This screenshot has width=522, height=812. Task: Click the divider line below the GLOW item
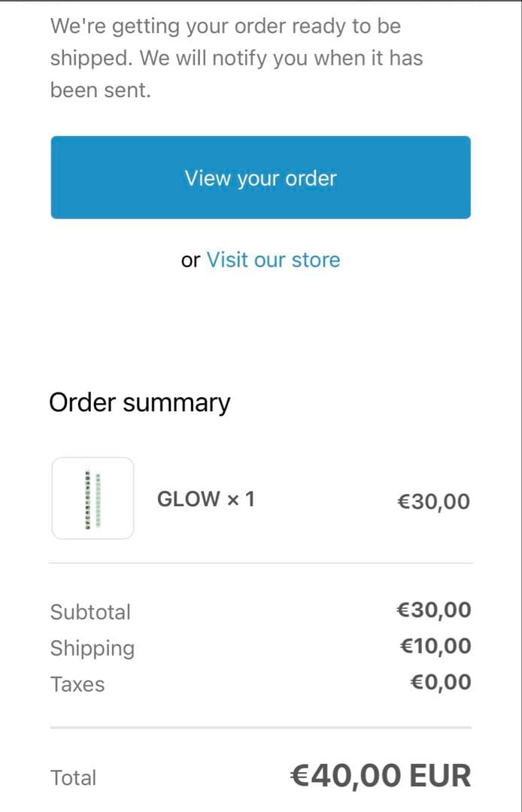(x=260, y=562)
